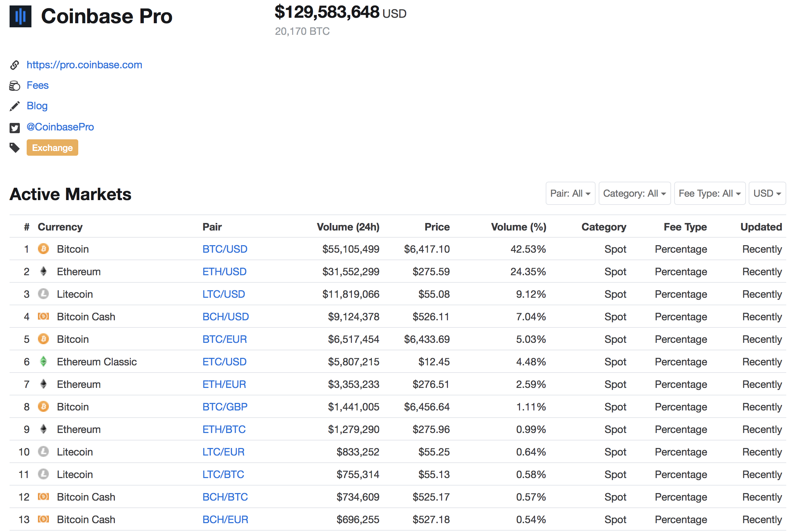The image size is (790, 532).
Task: Open the Pair: All dropdown filter
Action: pos(570,193)
